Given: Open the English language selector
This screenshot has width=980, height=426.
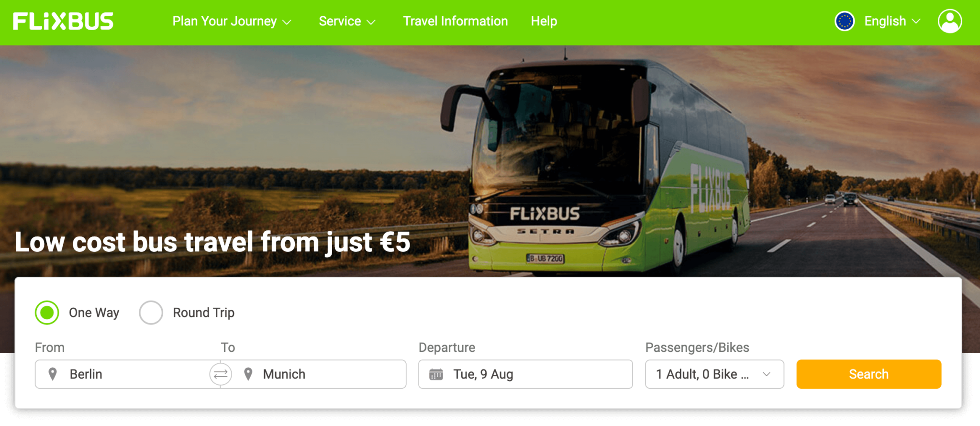Looking at the screenshot, I should (x=892, y=22).
